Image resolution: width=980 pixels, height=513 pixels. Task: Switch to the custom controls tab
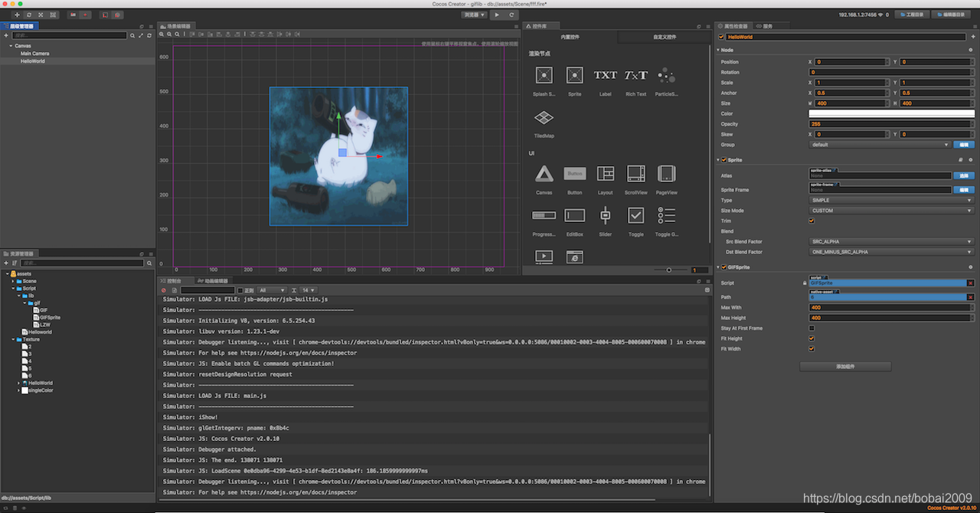(x=664, y=37)
